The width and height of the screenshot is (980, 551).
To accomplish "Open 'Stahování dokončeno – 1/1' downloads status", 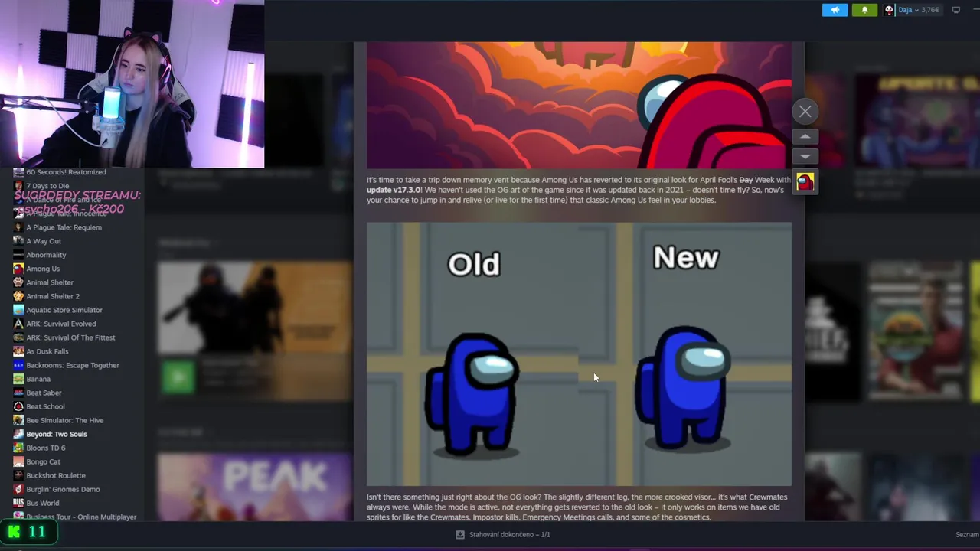I will [509, 534].
